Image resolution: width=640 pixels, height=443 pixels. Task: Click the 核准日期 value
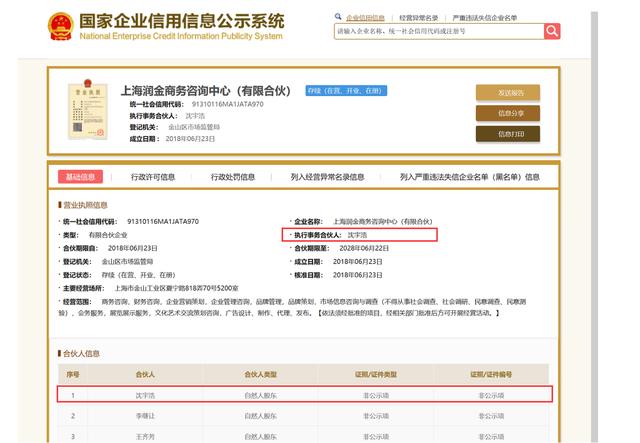pyautogui.click(x=357, y=275)
